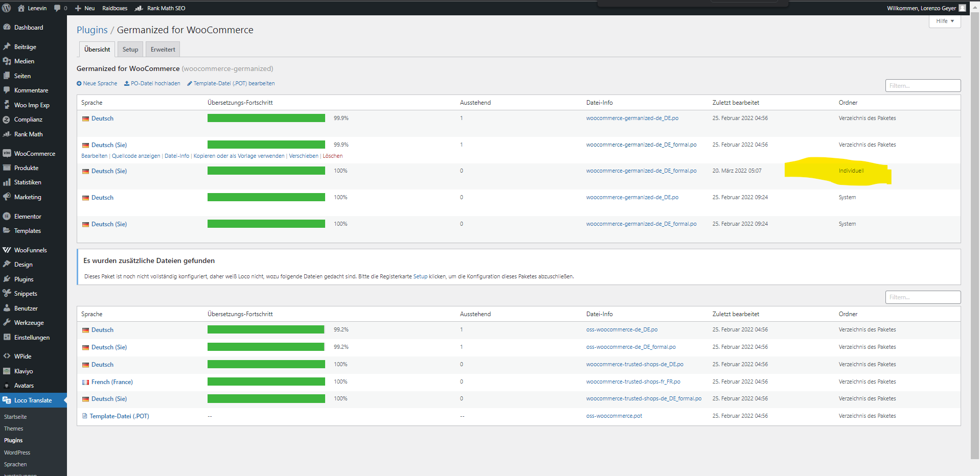Click the upper Filtern input field
Screen dimensions: 980x476
click(x=923, y=86)
